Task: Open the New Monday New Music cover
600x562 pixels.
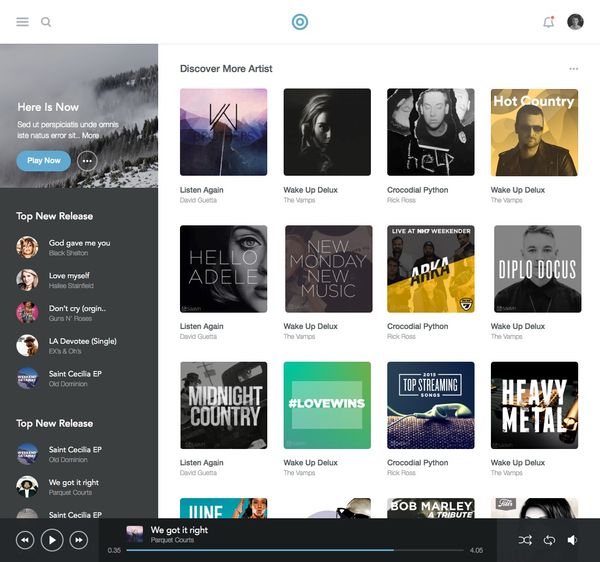Action: click(x=329, y=269)
